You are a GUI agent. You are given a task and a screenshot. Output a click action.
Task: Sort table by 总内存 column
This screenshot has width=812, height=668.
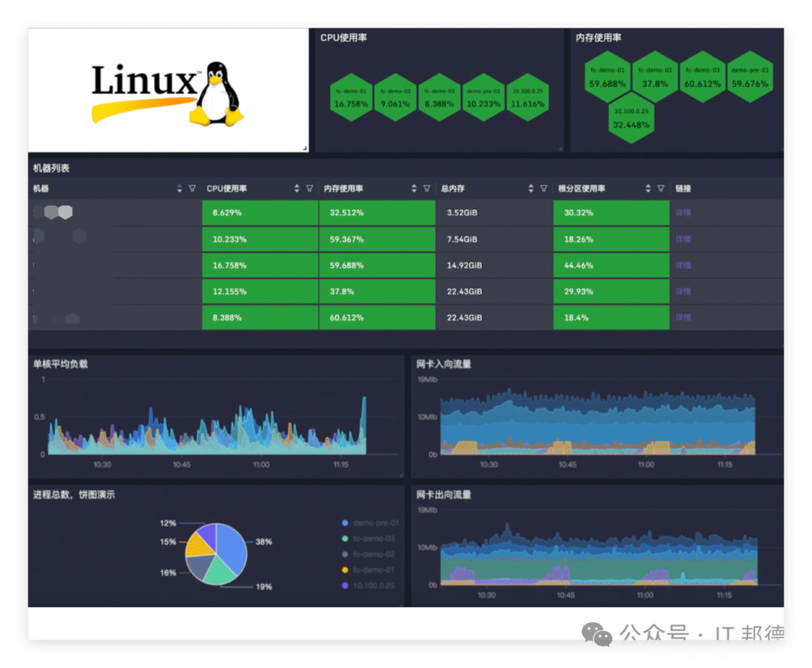click(531, 189)
